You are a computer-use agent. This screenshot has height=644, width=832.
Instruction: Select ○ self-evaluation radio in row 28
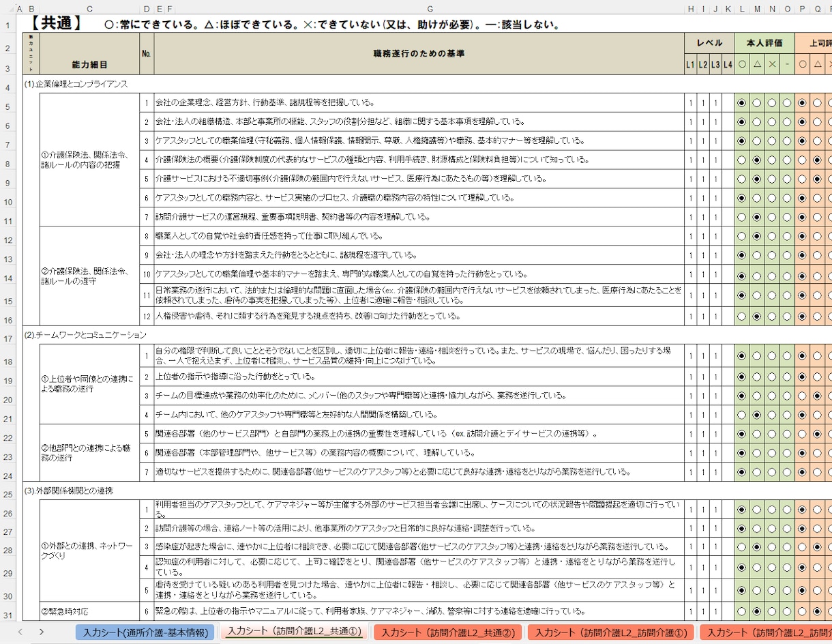click(741, 547)
